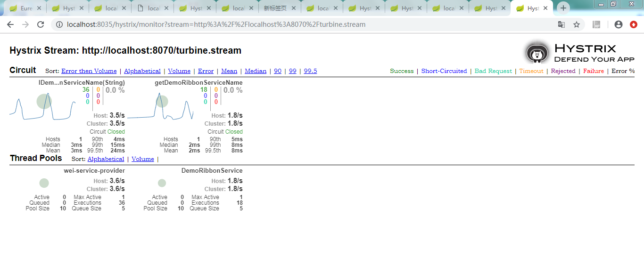Close the active Hystrix tab
The height and width of the screenshot is (264, 644).
point(545,8)
